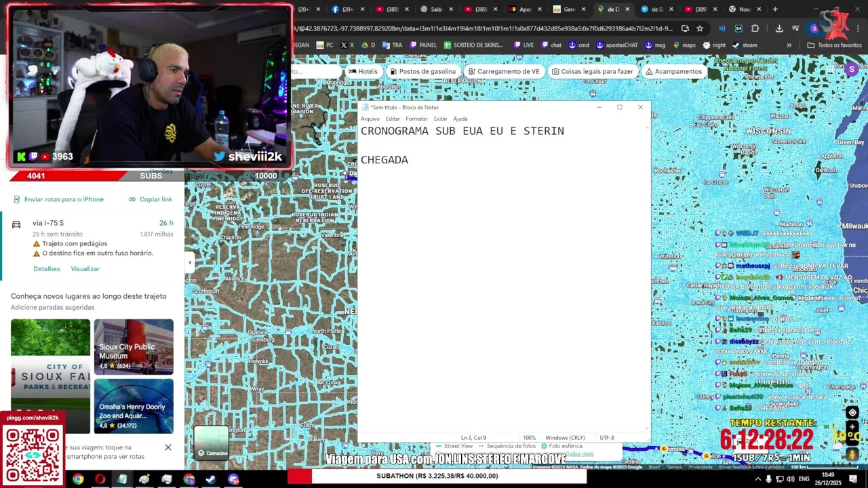868x488 pixels.
Task: Select the Foto esférica legend item
Action: click(x=561, y=446)
